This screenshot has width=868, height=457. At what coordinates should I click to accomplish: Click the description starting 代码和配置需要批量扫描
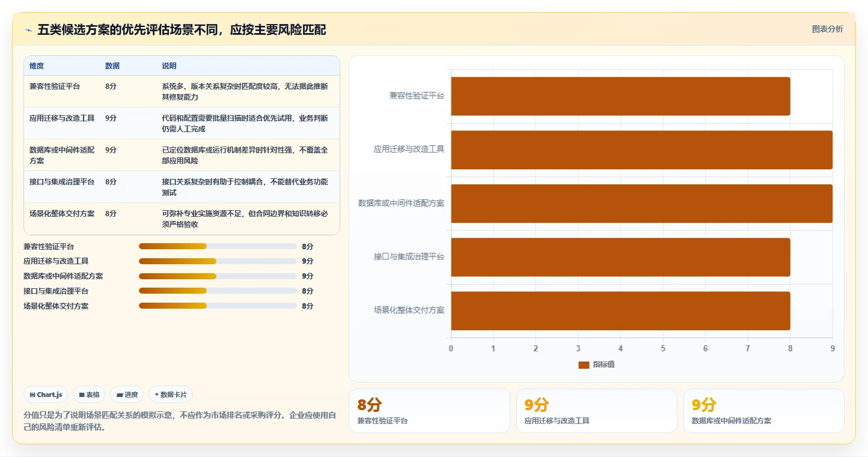tap(245, 124)
